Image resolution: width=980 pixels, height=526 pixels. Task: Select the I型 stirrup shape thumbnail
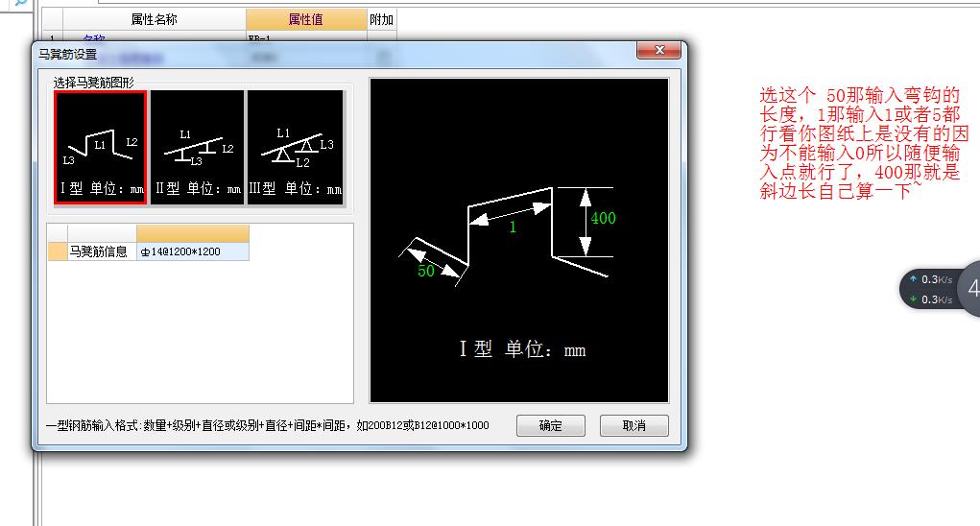[101, 148]
